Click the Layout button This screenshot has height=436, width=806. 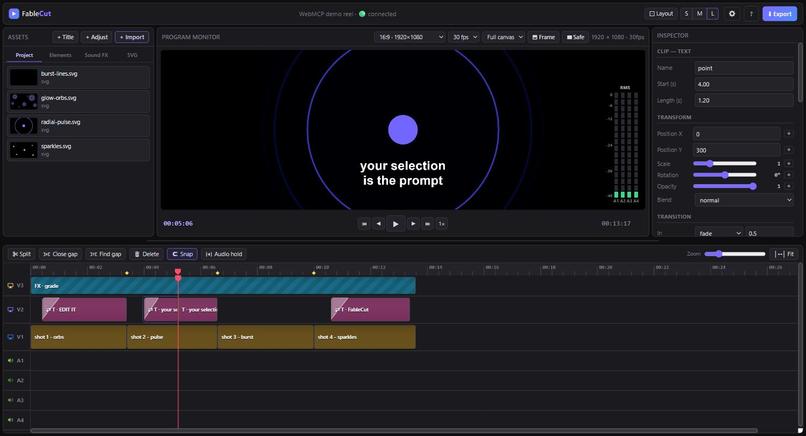tap(661, 14)
